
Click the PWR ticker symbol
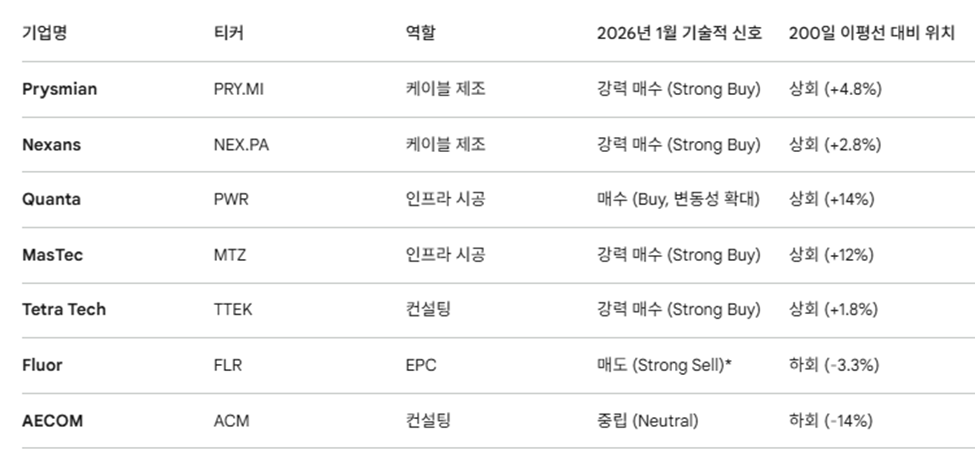pyautogui.click(x=231, y=200)
